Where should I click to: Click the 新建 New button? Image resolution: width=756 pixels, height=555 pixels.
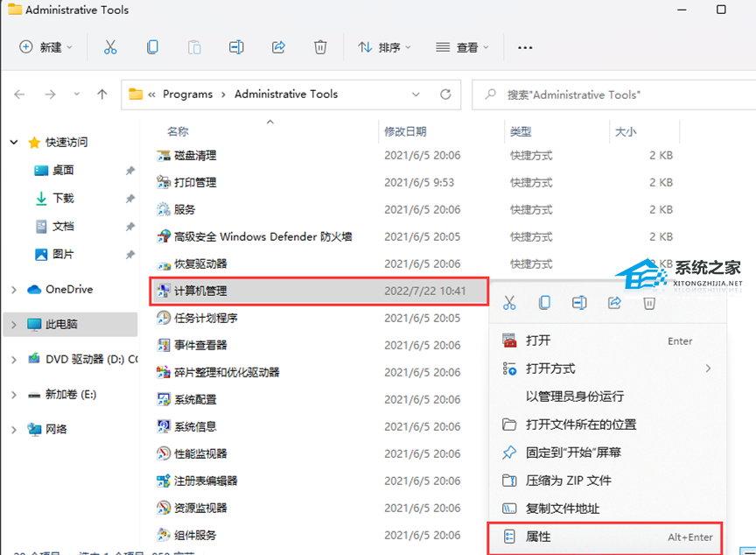click(45, 46)
